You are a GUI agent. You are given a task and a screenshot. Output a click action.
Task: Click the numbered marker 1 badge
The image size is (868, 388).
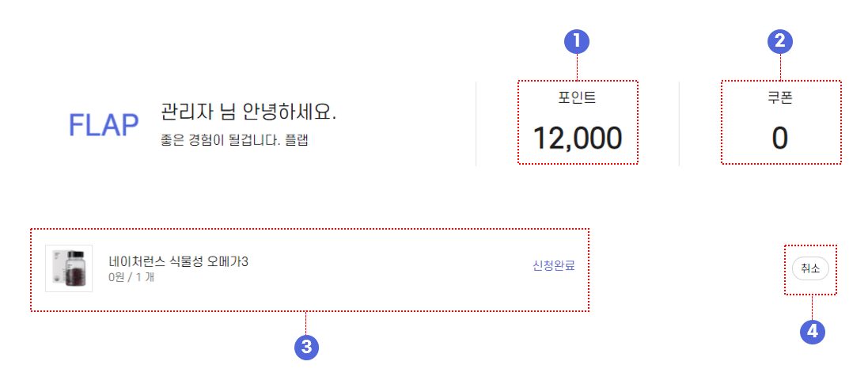point(577,41)
